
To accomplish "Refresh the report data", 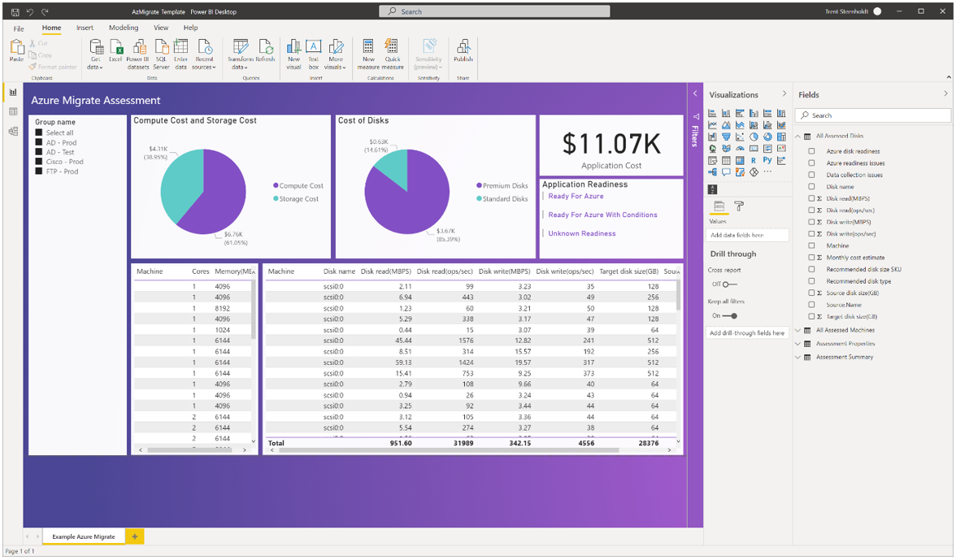I will pos(265,50).
